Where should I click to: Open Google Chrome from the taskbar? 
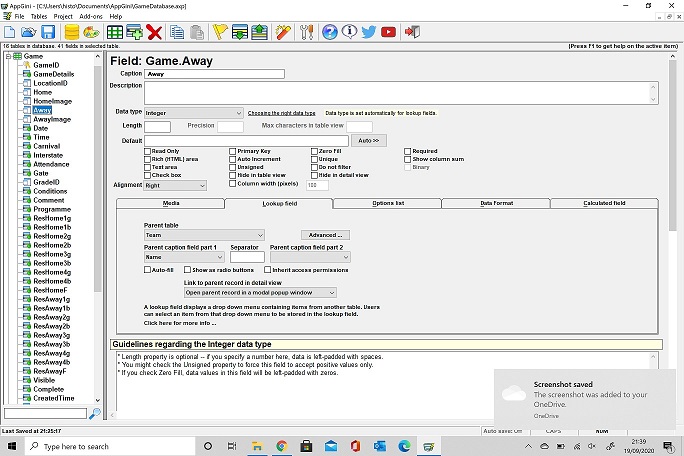(x=282, y=446)
